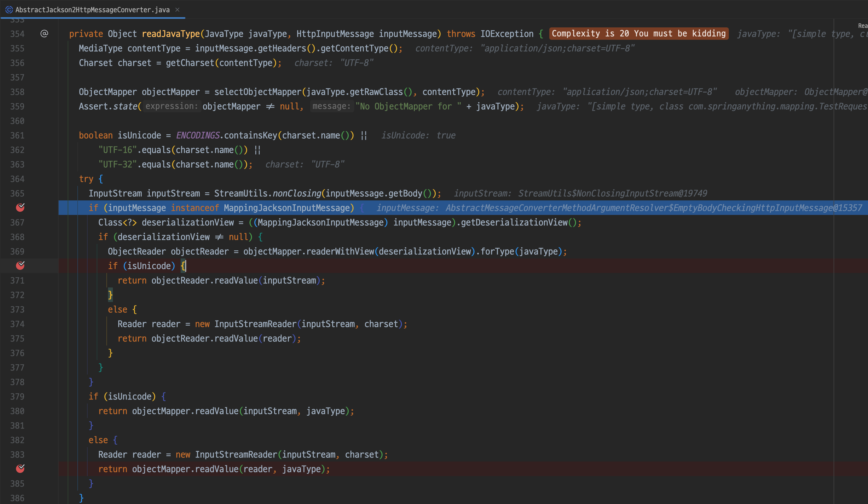Toggle the breakpoint beside return objectMapper.readValue(reader, javaType)
Viewport: 868px width, 504px height.
20,469
